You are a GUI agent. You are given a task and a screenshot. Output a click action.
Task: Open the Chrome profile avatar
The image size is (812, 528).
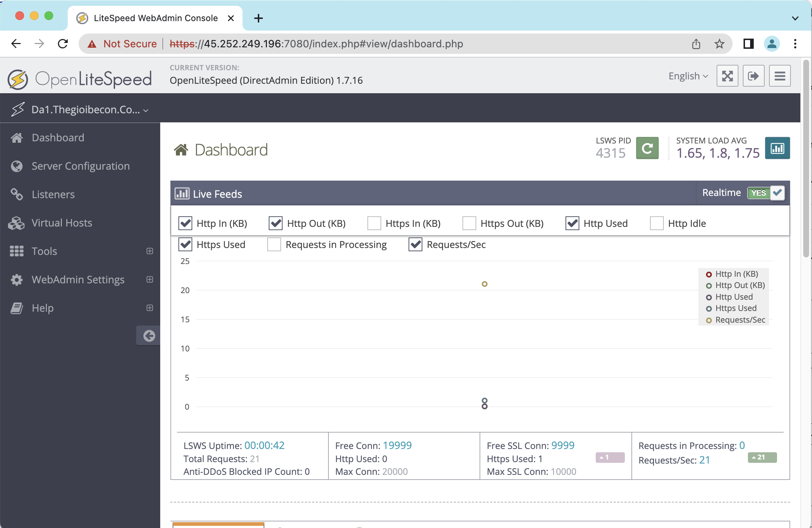click(772, 44)
